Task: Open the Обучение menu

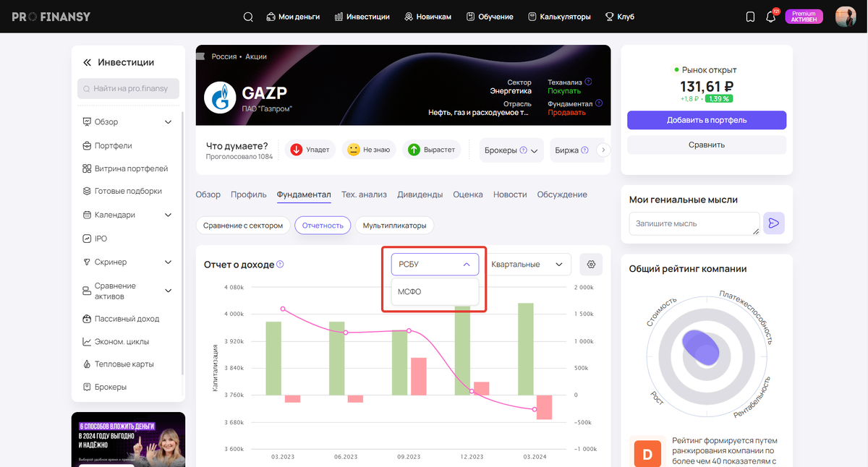Action: [490, 17]
